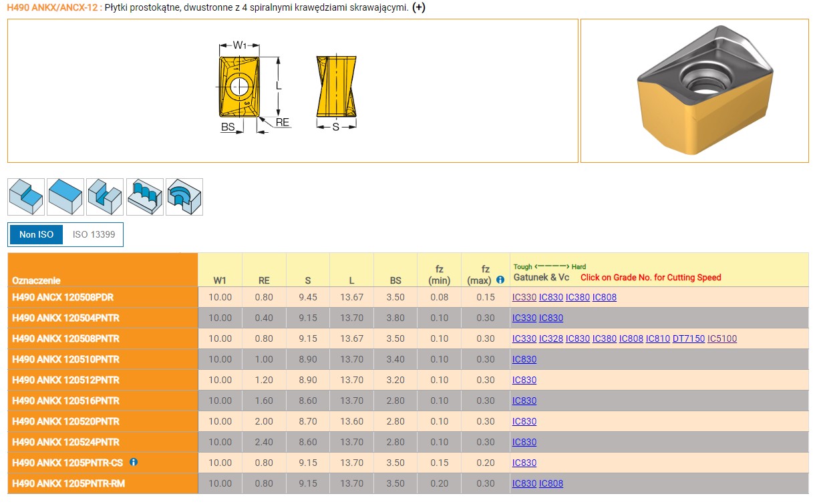This screenshot has width=817, height=504.
Task: Switch to the ISO 13399 view
Action: click(x=93, y=235)
